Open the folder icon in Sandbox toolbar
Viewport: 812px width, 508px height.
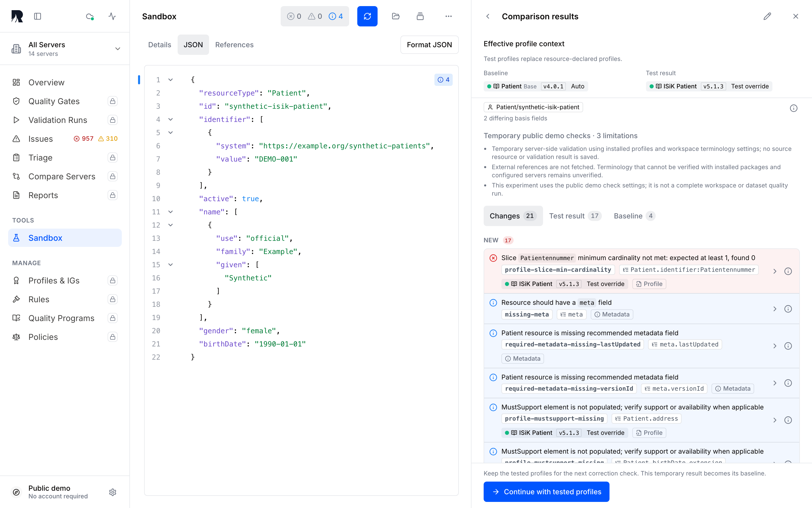pyautogui.click(x=396, y=16)
